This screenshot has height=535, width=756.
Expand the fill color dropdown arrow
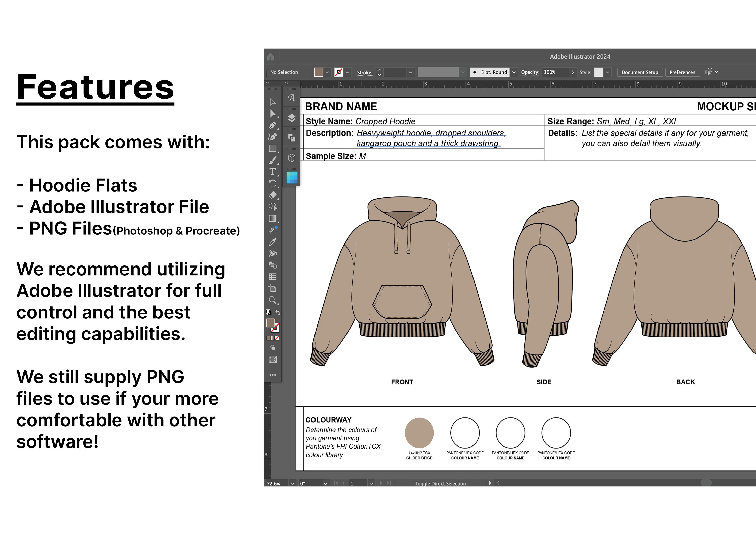(327, 72)
